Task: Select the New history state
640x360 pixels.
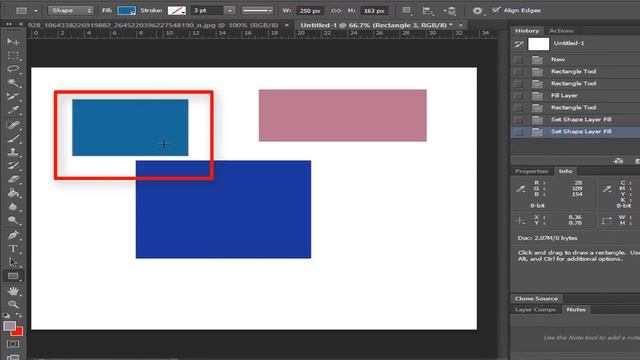Action: click(576, 60)
